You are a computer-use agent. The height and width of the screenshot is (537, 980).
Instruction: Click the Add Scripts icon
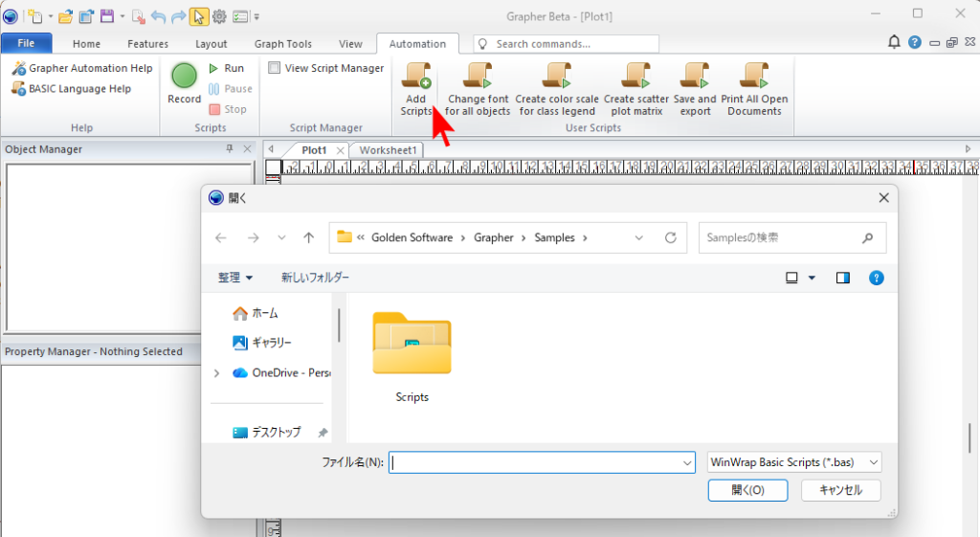pyautogui.click(x=416, y=77)
